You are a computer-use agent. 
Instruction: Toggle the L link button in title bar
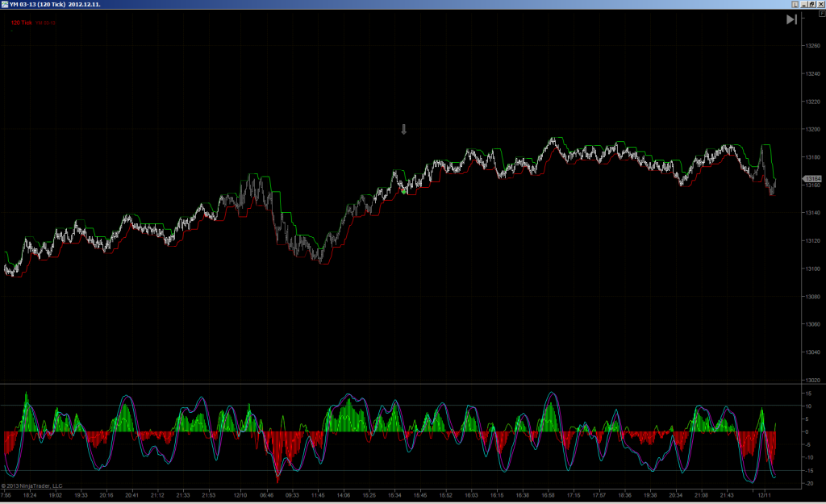(795, 4)
